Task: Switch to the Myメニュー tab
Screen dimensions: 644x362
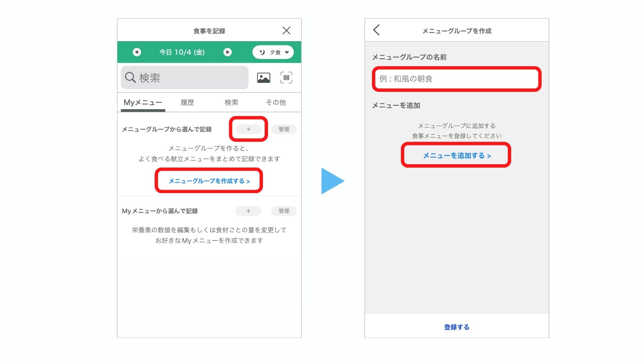Action: click(x=143, y=103)
